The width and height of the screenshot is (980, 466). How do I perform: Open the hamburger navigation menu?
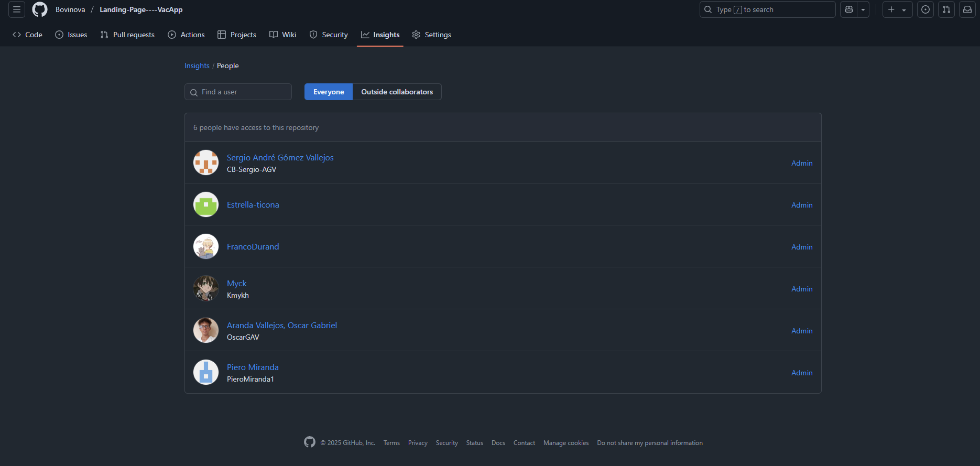coord(17,9)
